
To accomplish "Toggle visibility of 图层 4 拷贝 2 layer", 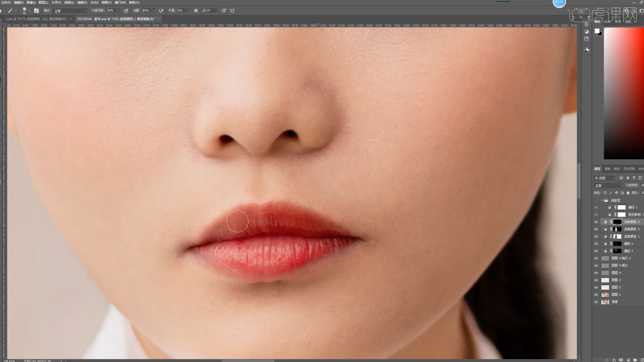I will pos(596,258).
